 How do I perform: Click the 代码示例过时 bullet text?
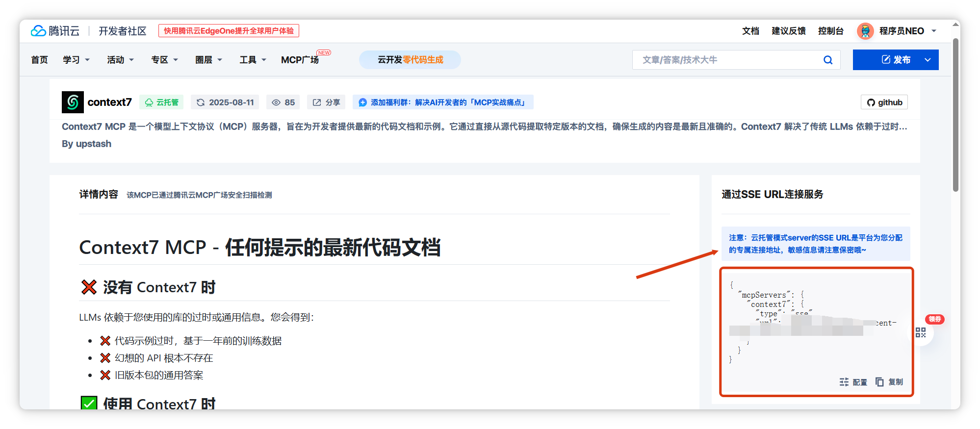pos(198,341)
